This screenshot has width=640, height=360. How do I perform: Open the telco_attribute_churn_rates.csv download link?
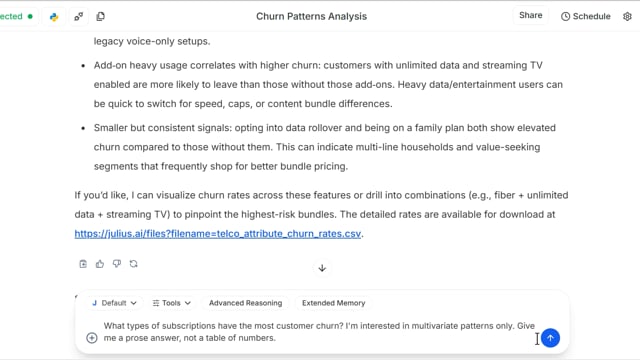218,233
